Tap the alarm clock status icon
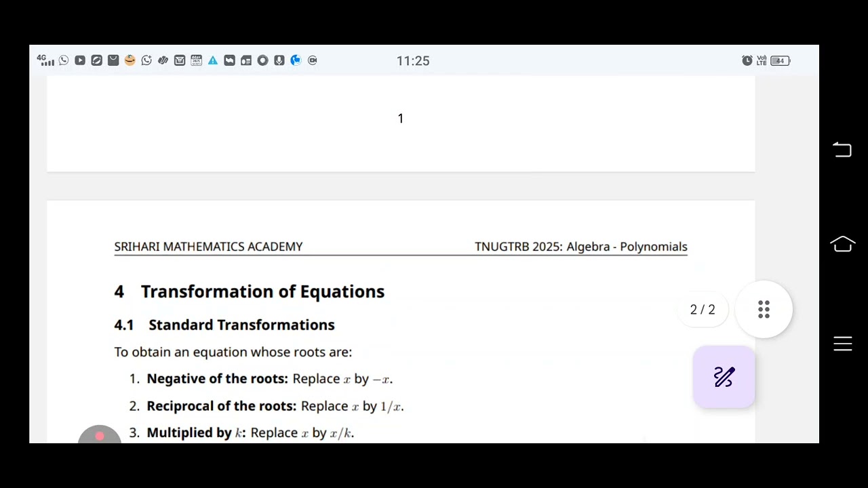The image size is (868, 488). coord(747,60)
